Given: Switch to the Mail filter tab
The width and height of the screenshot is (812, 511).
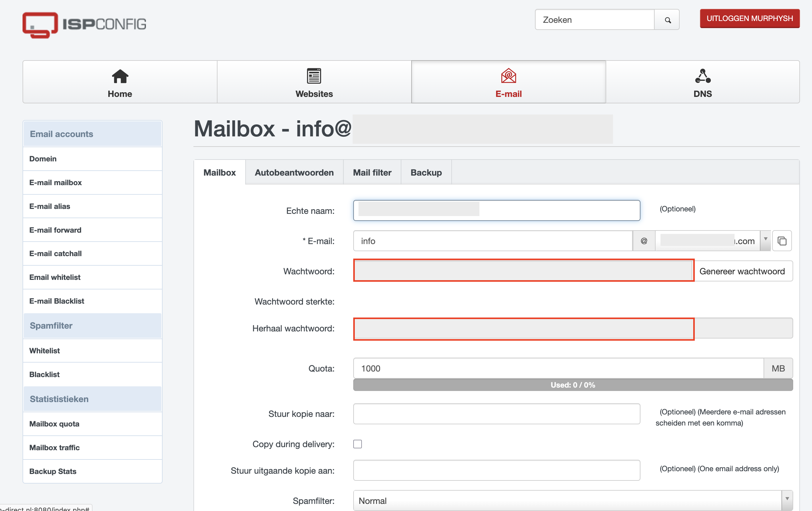Looking at the screenshot, I should pos(372,172).
